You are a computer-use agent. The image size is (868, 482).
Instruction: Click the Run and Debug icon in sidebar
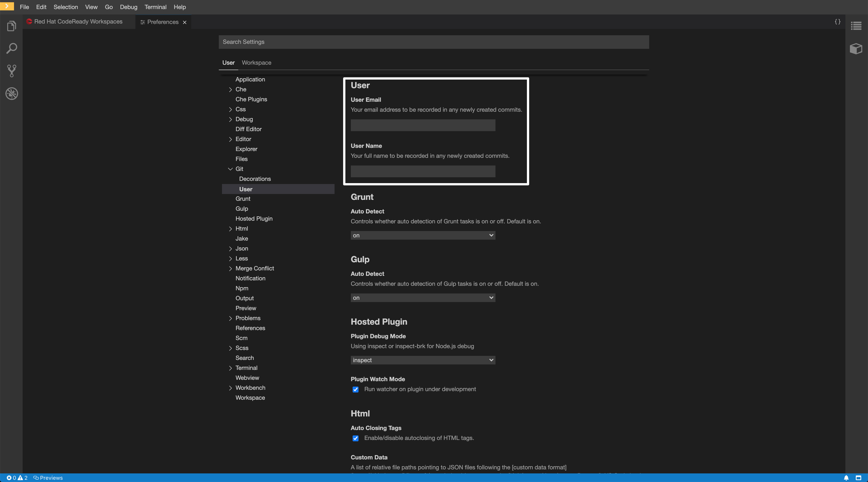11,94
